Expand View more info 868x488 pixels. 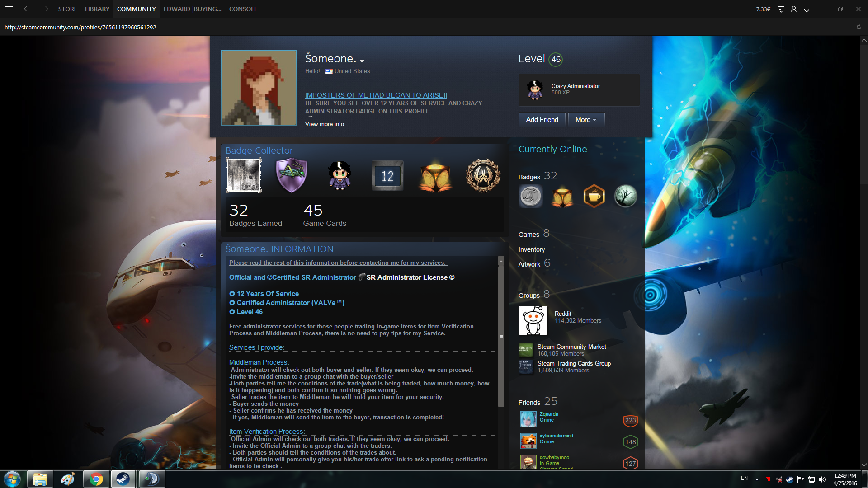(324, 124)
